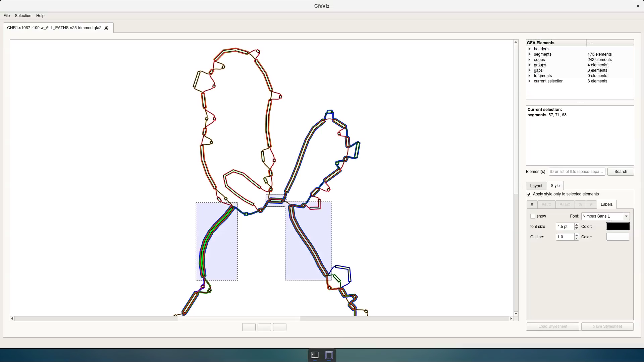
Task: Click the GfaViz window icon in dock
Action: pyautogui.click(x=329, y=355)
